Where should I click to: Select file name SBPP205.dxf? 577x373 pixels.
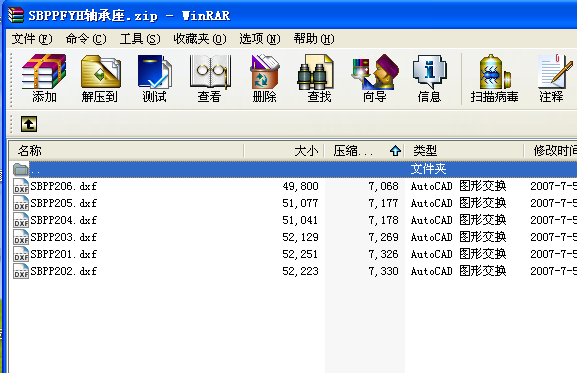click(x=64, y=203)
